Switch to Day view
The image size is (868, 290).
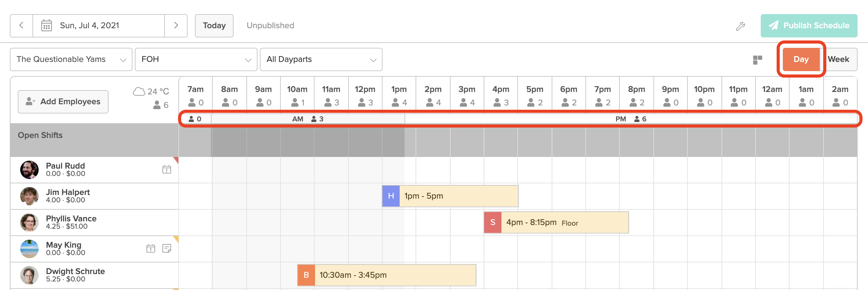pyautogui.click(x=801, y=59)
